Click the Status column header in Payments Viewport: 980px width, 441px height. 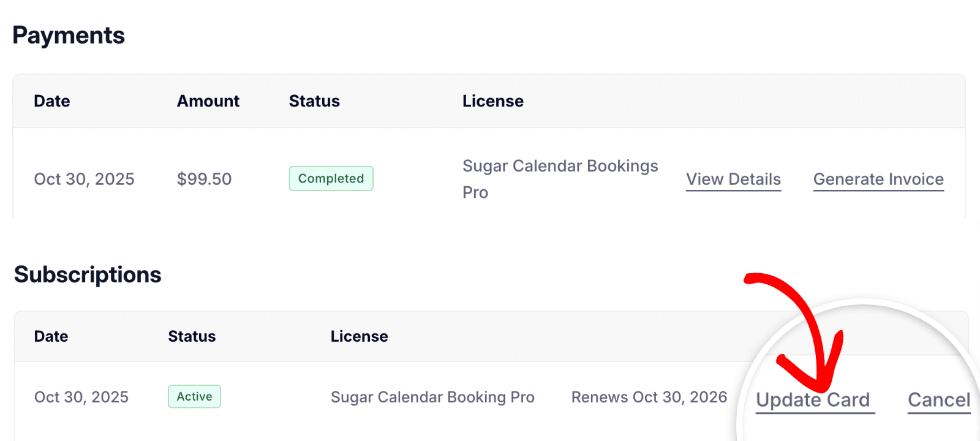point(314,101)
